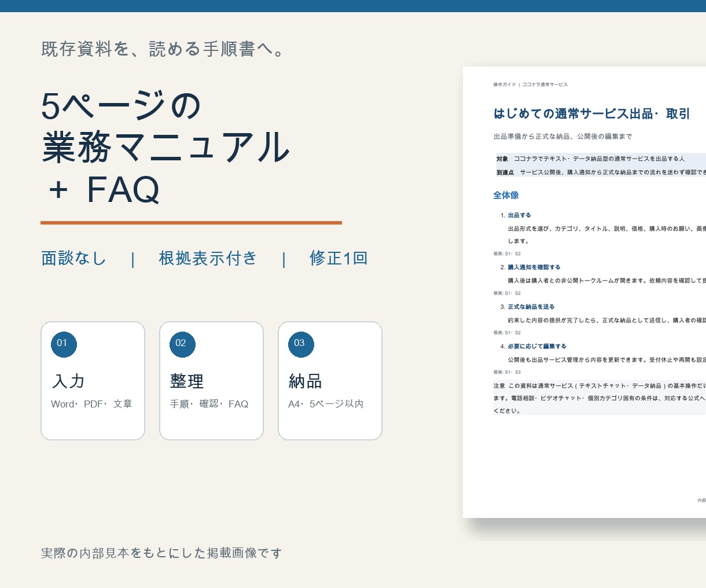The width and height of the screenshot is (706, 588).
Task: Click the subtitle 出品準備から正式な納品、公開後の編集まで
Action: click(562, 137)
